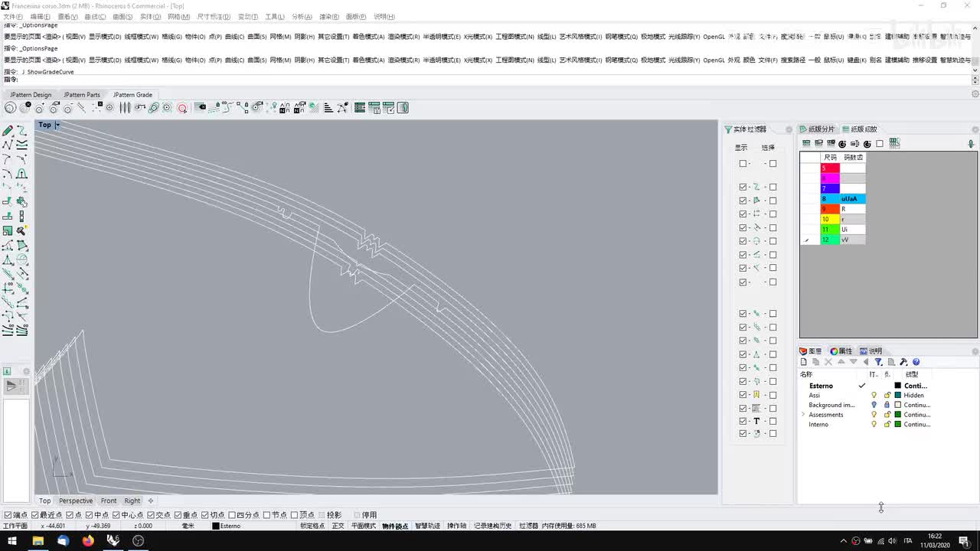This screenshot has height=551, width=980.
Task: Click the red circular grade icon in toolbar
Action: pos(182,108)
